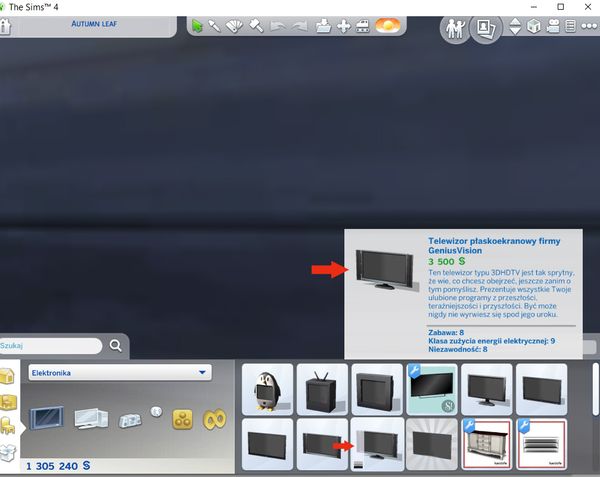Open the game options list icon
Image resolution: width=600 pixels, height=477 pixels.
[570, 26]
